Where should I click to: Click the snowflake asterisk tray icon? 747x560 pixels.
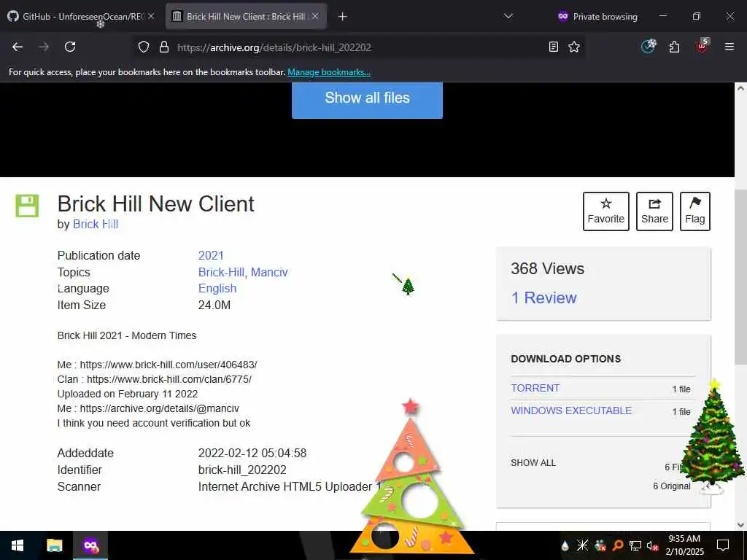click(582, 545)
